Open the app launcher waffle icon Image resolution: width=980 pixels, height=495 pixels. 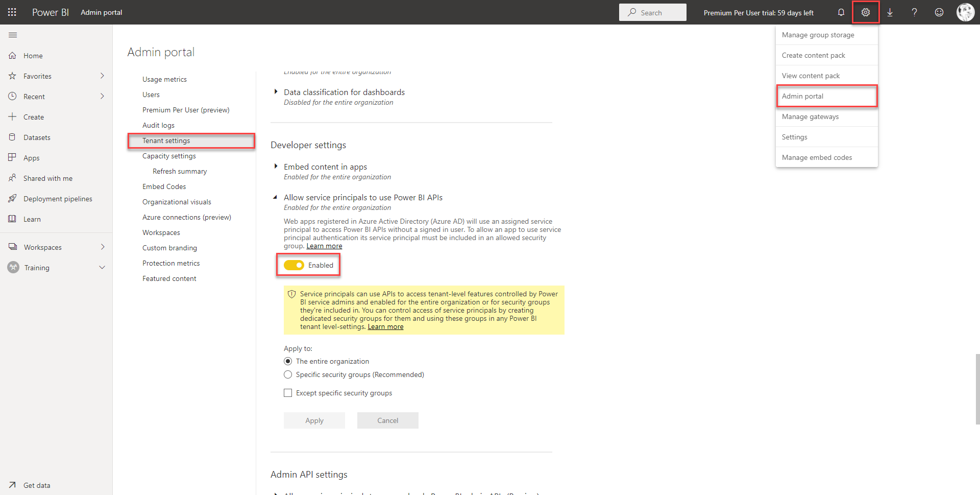pyautogui.click(x=12, y=12)
